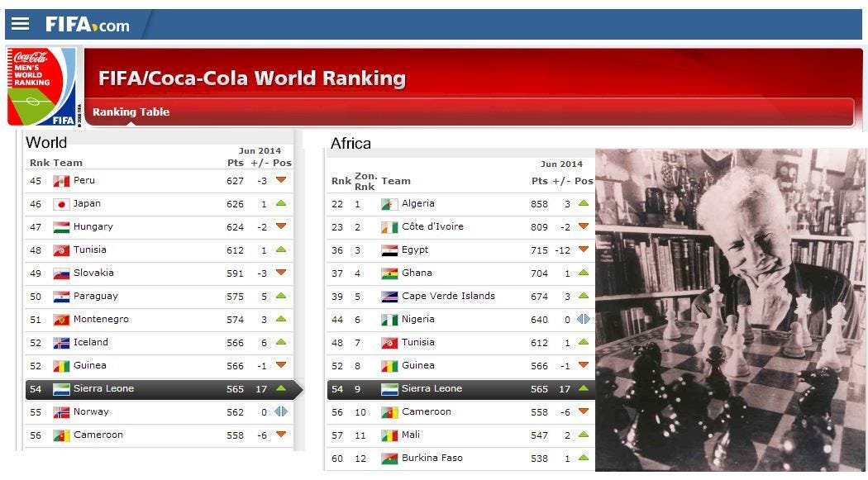Open the Ghana team link
The image size is (868, 480).
417,273
